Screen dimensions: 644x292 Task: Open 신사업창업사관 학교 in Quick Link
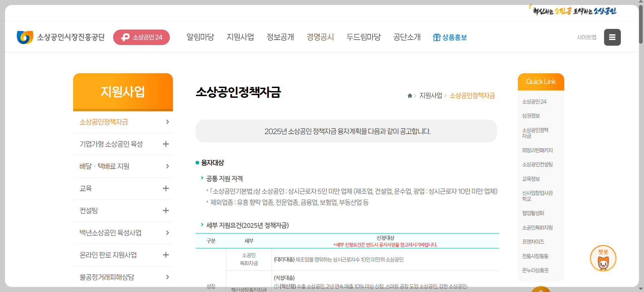(x=537, y=196)
